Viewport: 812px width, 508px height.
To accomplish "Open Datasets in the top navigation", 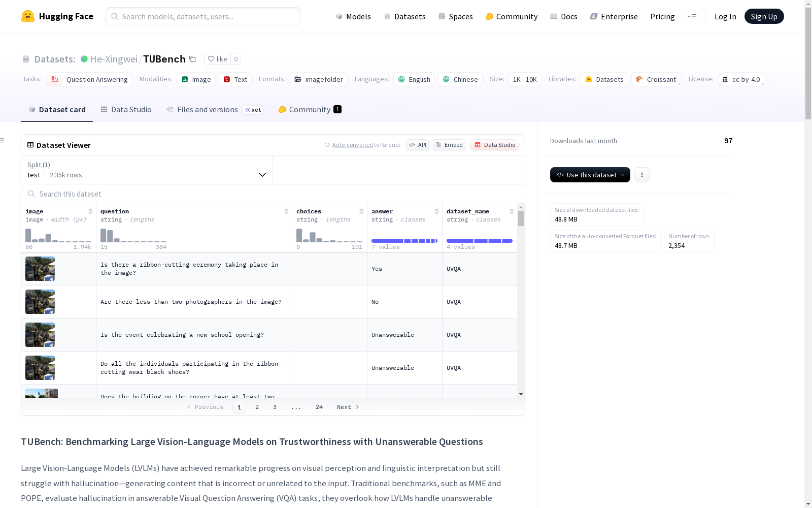I will (404, 16).
